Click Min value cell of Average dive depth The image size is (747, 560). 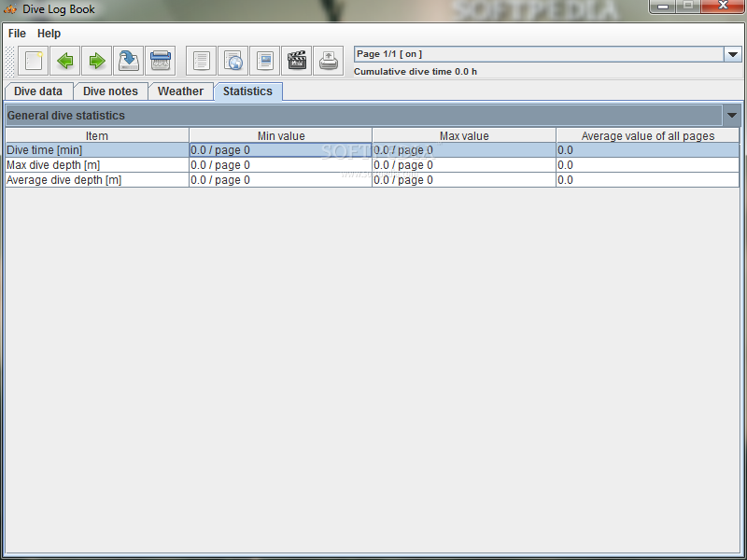tap(281, 180)
